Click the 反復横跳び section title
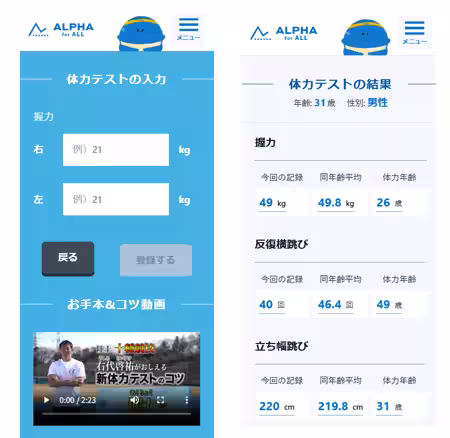 click(281, 244)
